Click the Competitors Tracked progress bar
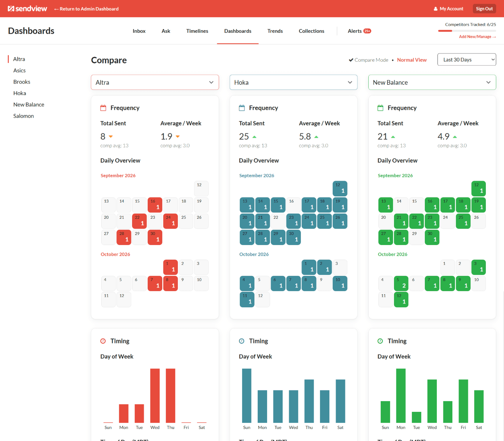The image size is (504, 441). [x=467, y=31]
